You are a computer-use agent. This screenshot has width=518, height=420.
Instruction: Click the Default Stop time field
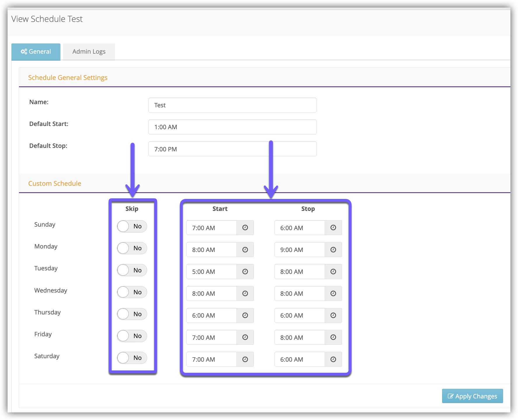232,149
